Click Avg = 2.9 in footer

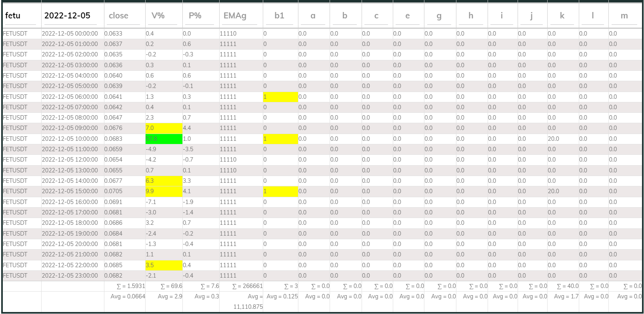point(170,296)
